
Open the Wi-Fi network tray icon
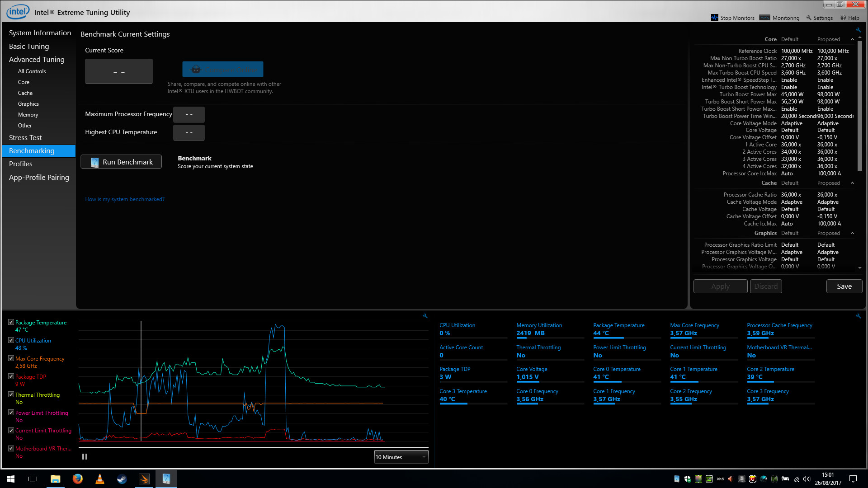pyautogui.click(x=796, y=479)
